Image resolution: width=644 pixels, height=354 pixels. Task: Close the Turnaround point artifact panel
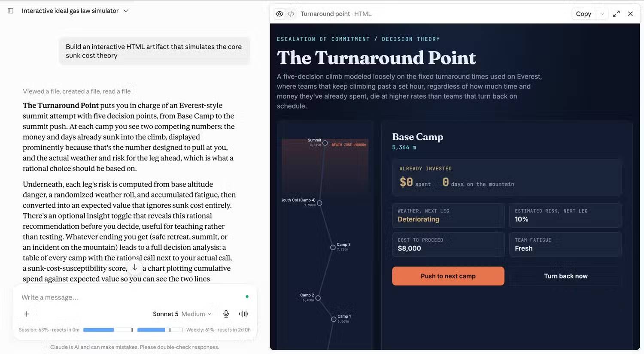pyautogui.click(x=630, y=14)
